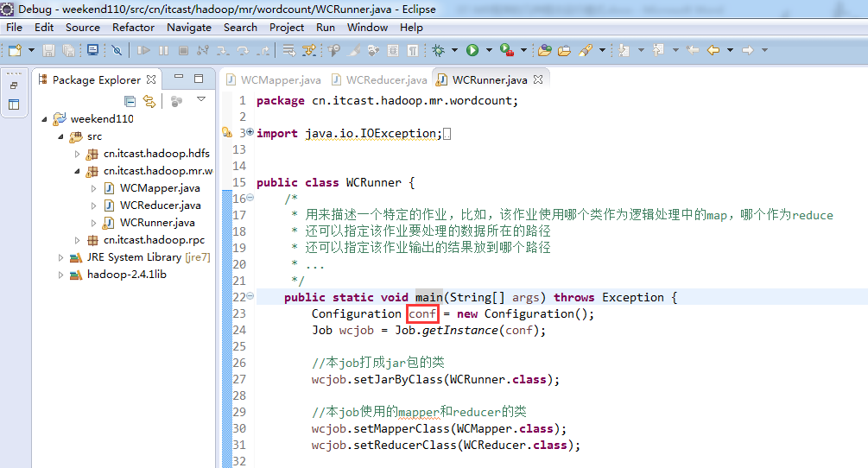Select WCMapper.java in Package Explorer

pos(160,188)
